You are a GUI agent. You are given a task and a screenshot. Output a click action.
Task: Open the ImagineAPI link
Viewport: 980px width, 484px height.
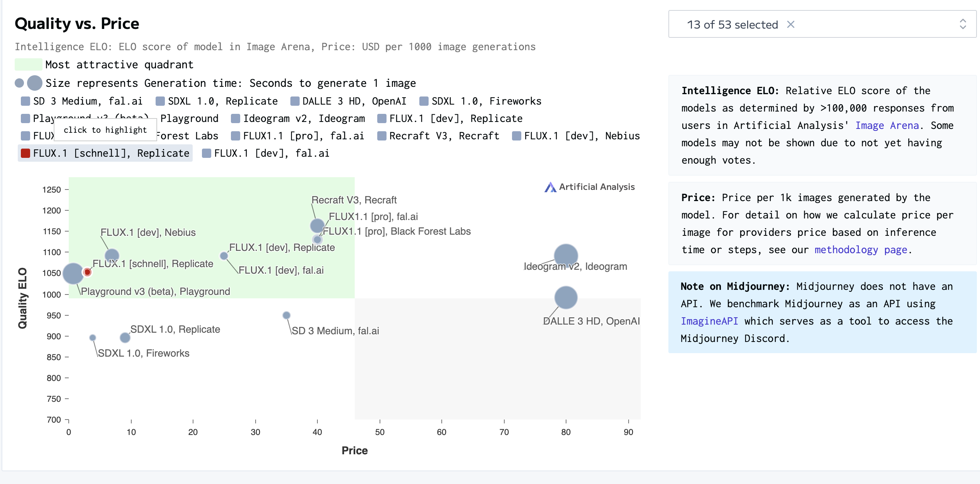(709, 321)
